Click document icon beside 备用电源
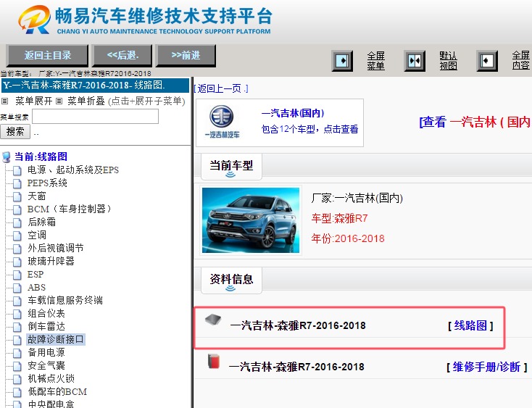The image size is (532, 408). click(17, 354)
